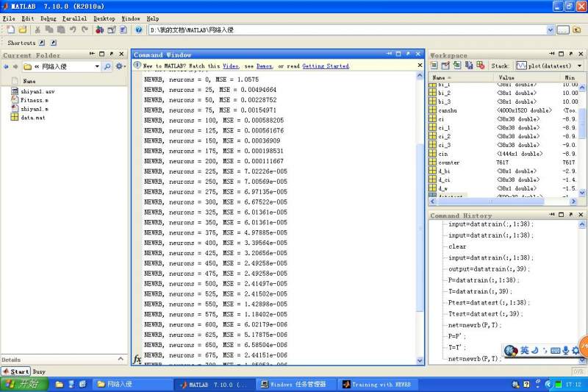Image resolution: width=588 pixels, height=392 pixels.
Task: Select canshu variable in Workspace
Action: pos(448,110)
